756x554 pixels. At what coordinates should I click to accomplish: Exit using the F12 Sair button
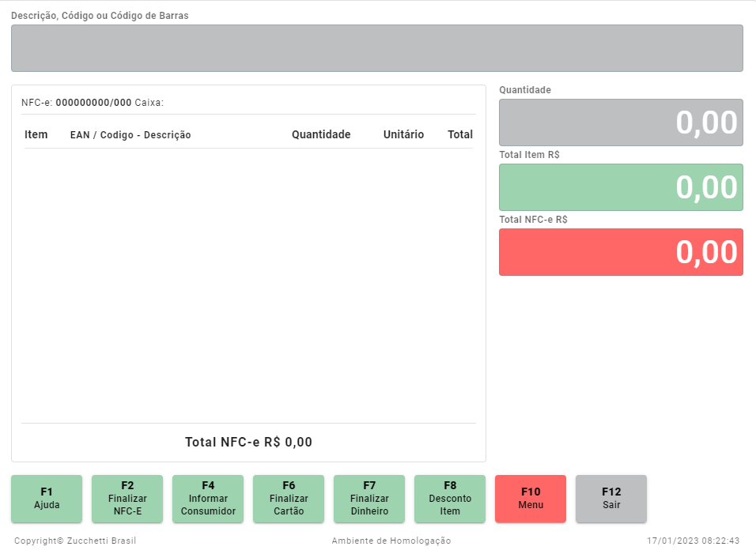click(611, 499)
